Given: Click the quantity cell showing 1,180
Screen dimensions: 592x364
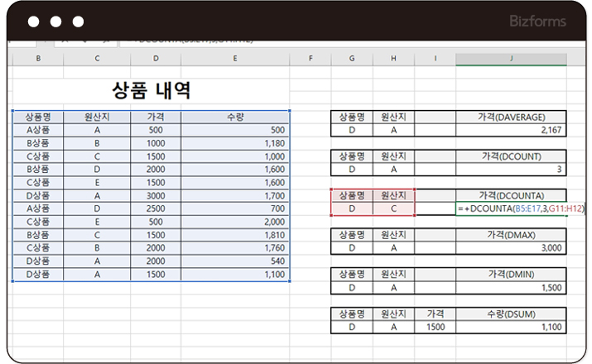Looking at the screenshot, I should [x=235, y=143].
